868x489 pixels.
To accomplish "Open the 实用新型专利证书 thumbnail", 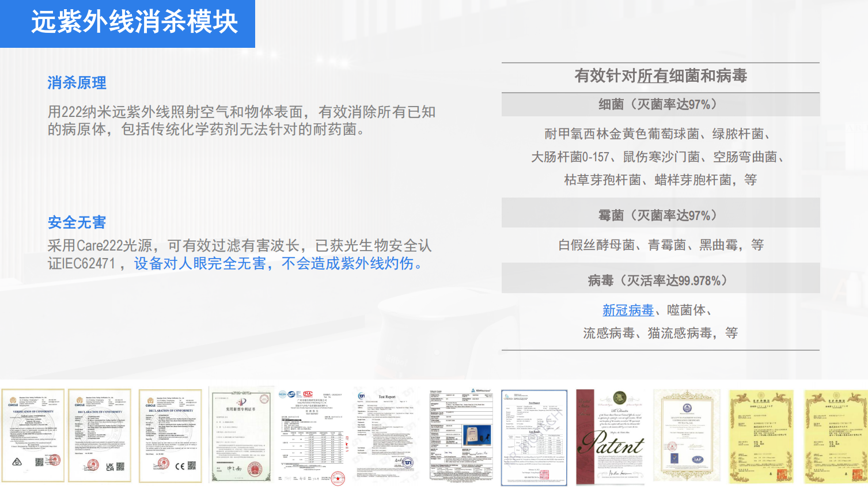I will [x=241, y=435].
